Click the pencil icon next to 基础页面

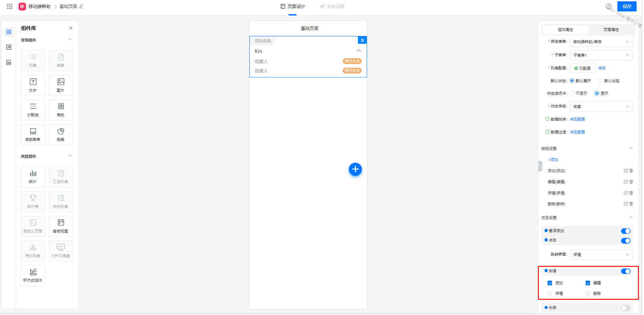(x=81, y=6)
